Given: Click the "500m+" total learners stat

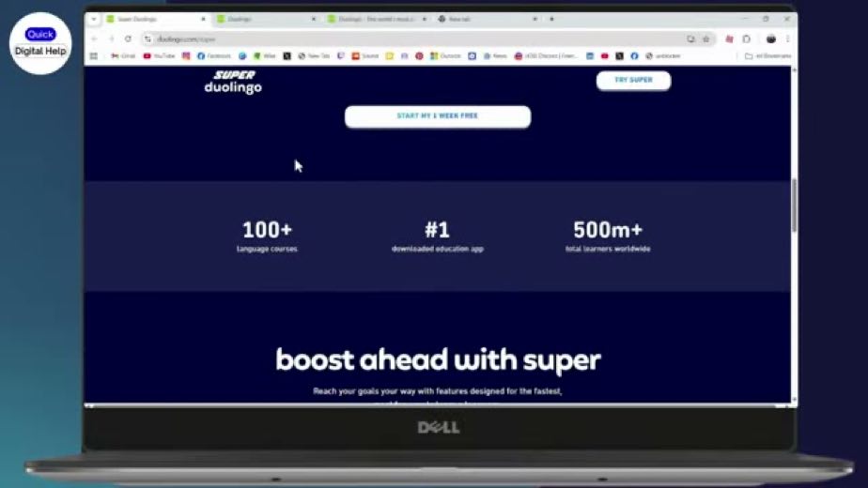Looking at the screenshot, I should (608, 236).
